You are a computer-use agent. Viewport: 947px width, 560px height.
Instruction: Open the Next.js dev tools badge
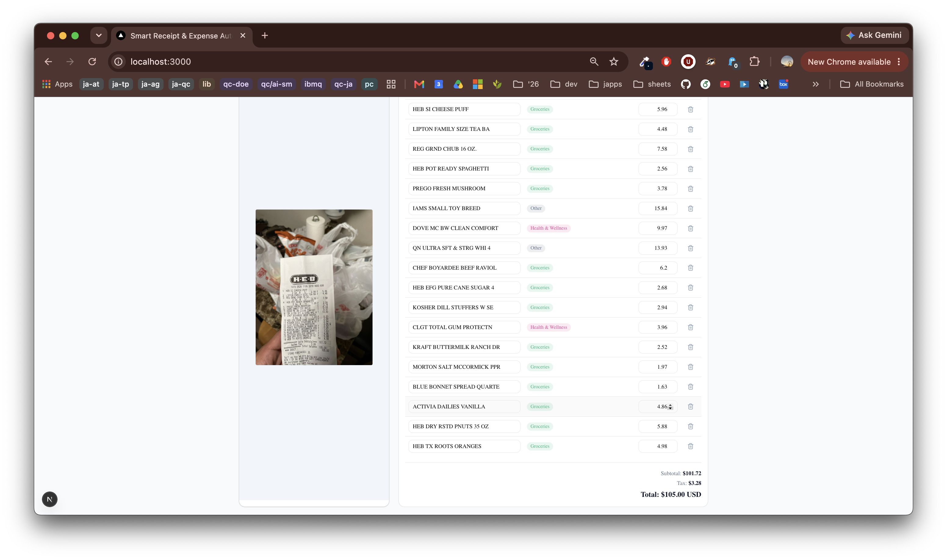click(49, 499)
